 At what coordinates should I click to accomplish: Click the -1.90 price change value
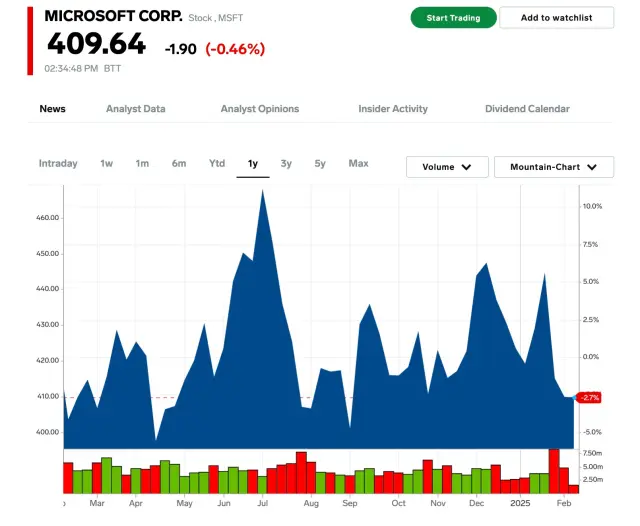click(x=180, y=49)
